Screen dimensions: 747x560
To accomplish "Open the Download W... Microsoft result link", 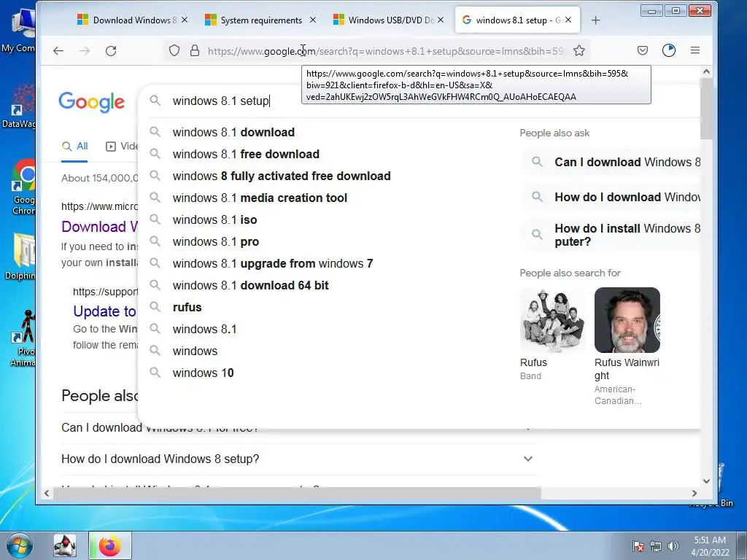I will 99,227.
